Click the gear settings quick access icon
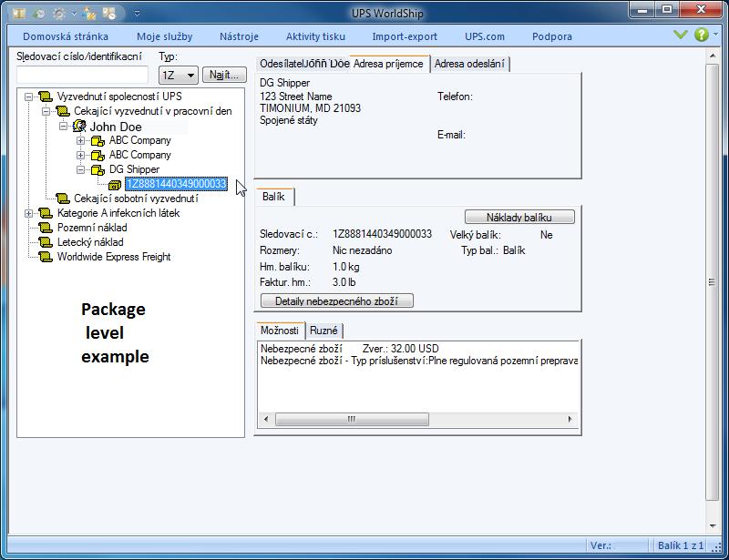 pyautogui.click(x=59, y=14)
